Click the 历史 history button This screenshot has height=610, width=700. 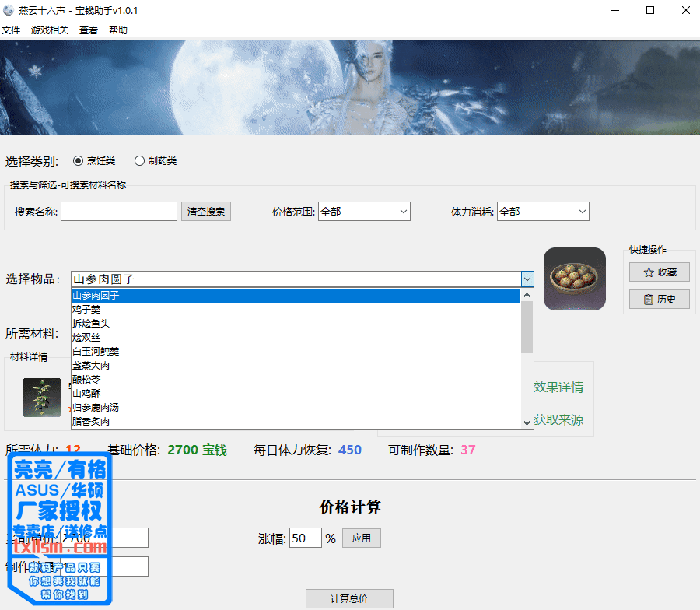tap(660, 300)
